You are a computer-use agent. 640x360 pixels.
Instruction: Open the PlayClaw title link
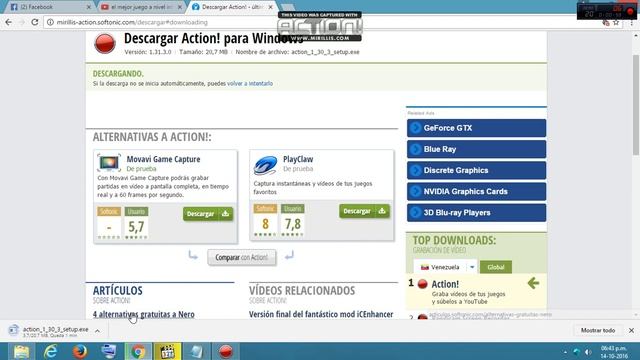click(298, 159)
